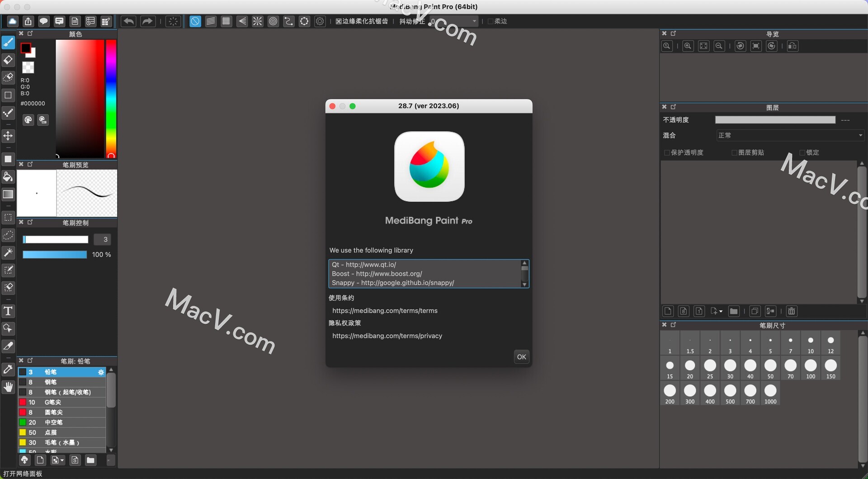Select the Gradient tool

click(x=8, y=194)
